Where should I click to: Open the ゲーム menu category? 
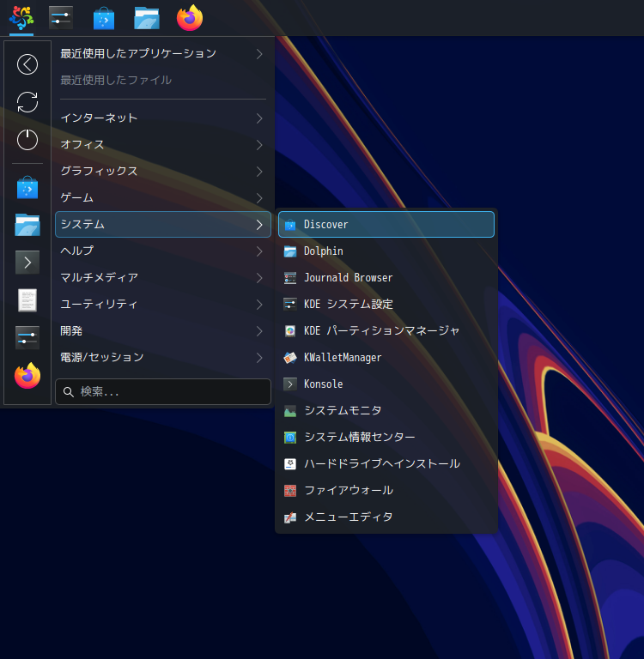(x=163, y=197)
